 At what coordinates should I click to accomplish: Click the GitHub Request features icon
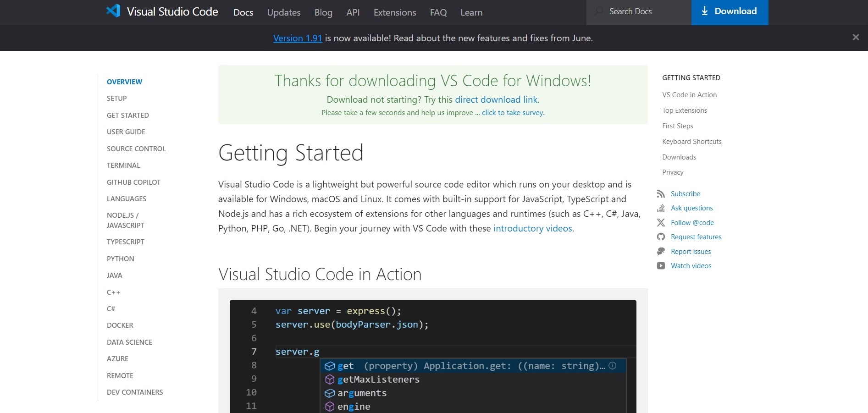(x=661, y=237)
